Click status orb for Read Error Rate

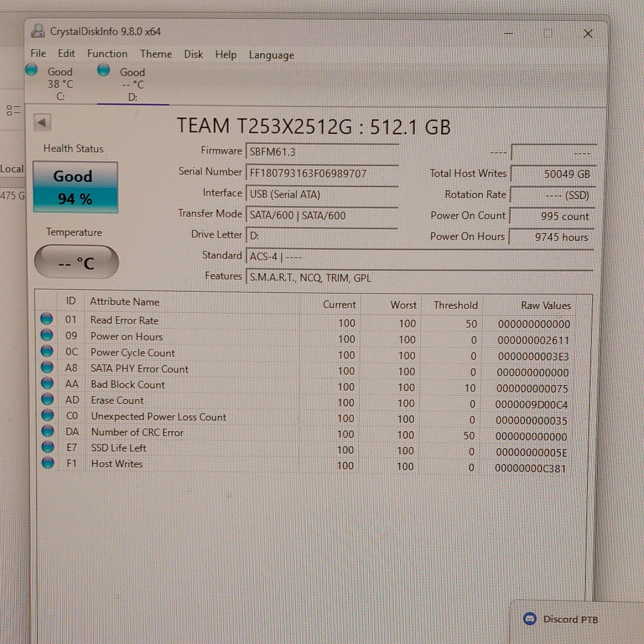47,319
